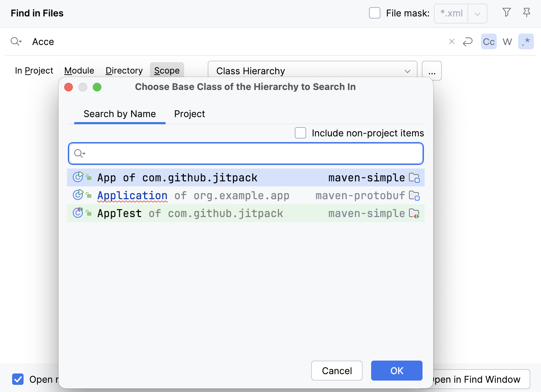The width and height of the screenshot is (541, 392).
Task: Click jump-to-source icon next to AppTest
Action: [x=414, y=213]
